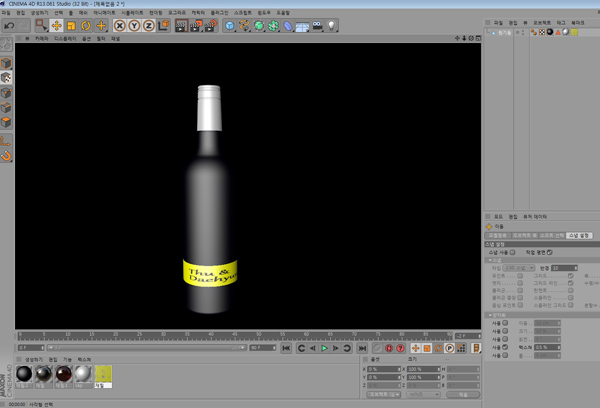Render to Picture Viewer
600x408 pixels.
(x=196, y=26)
